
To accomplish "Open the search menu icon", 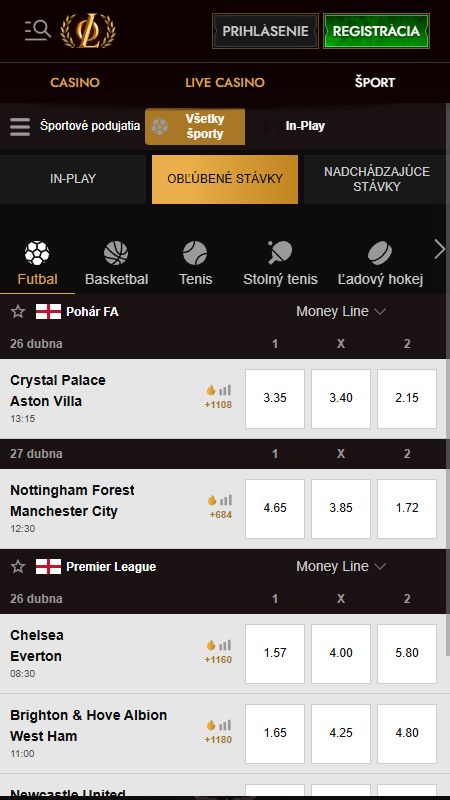I will coord(38,31).
